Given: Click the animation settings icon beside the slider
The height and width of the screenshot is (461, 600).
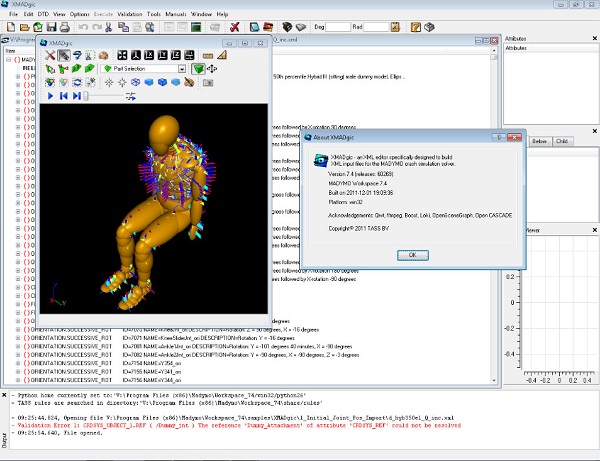Looking at the screenshot, I should (x=131, y=96).
